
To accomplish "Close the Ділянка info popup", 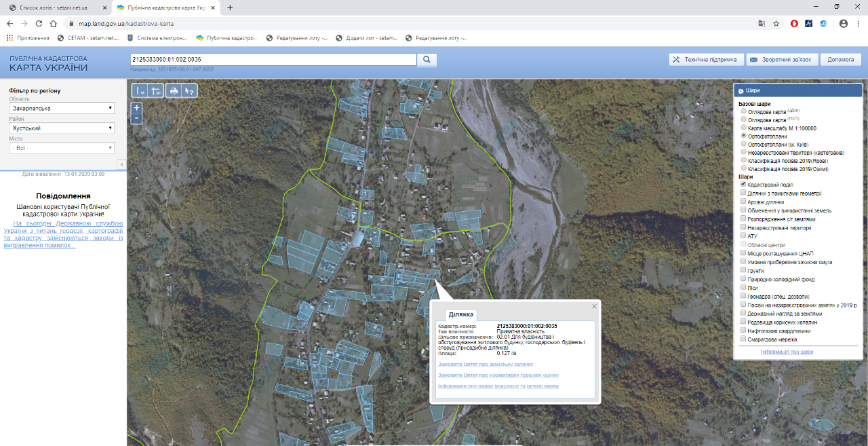I will pos(595,306).
